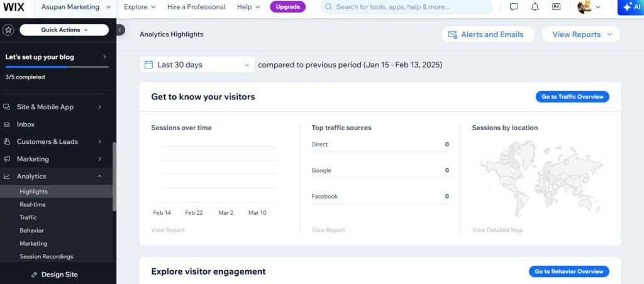
Task: Open the Help menu
Action: click(248, 7)
